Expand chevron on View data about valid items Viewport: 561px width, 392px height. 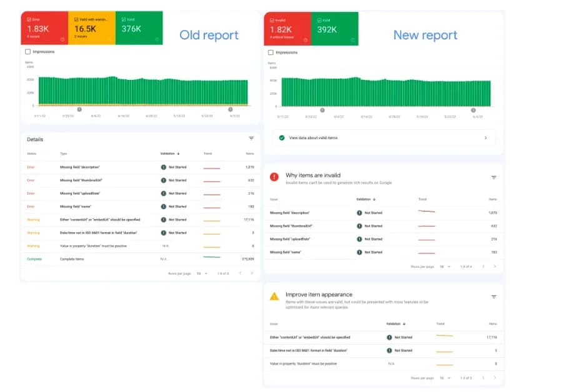485,137
